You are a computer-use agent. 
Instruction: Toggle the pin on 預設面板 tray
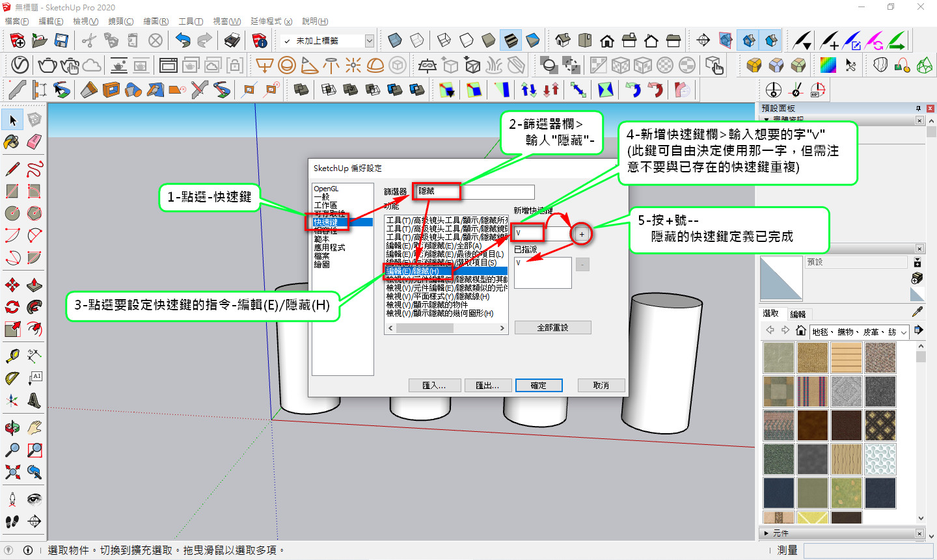[x=919, y=108]
